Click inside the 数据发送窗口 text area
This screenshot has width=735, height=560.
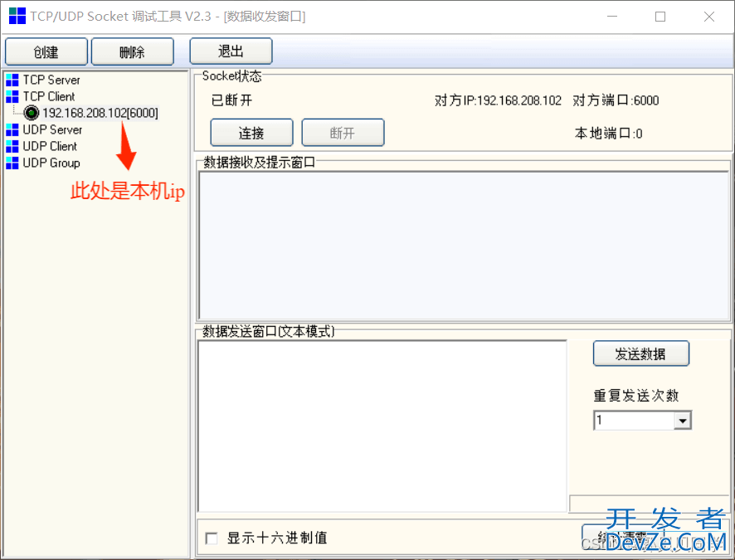coord(382,426)
